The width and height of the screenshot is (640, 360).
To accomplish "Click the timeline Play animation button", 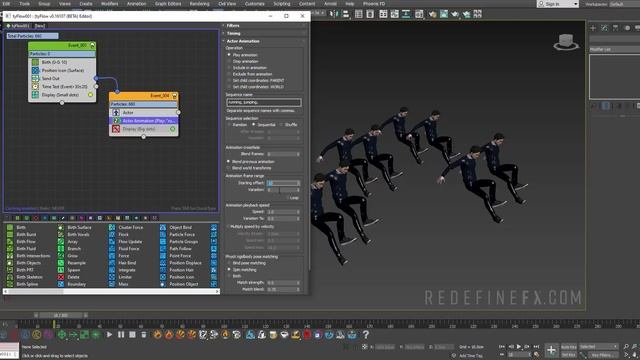I will [519, 347].
